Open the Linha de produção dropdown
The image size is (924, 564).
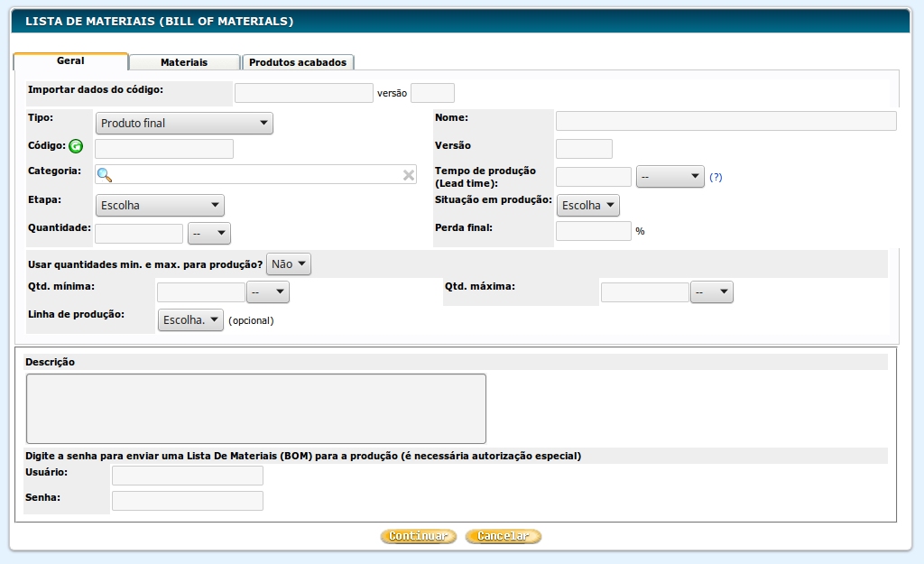pyautogui.click(x=190, y=320)
